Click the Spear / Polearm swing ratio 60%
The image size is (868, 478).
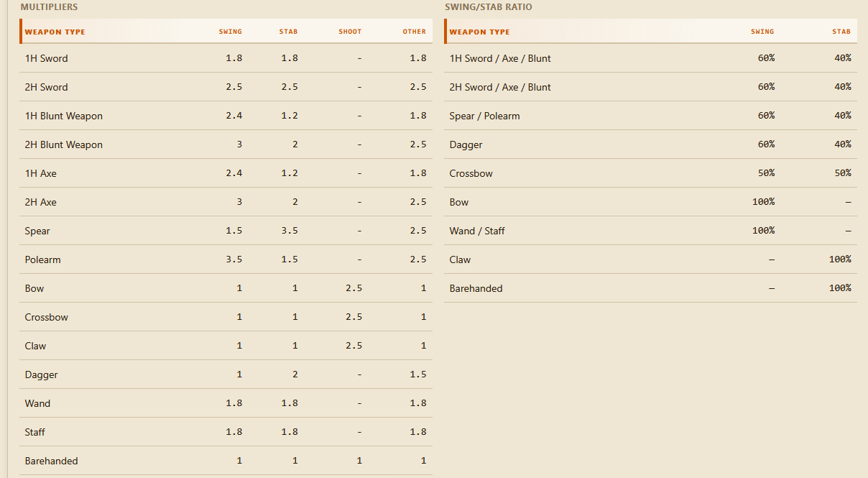coord(766,116)
